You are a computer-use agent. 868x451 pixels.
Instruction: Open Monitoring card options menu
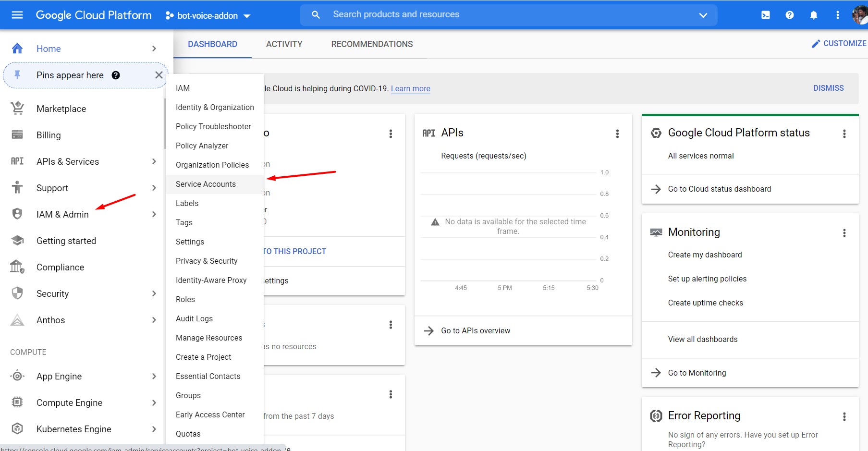coord(844,233)
